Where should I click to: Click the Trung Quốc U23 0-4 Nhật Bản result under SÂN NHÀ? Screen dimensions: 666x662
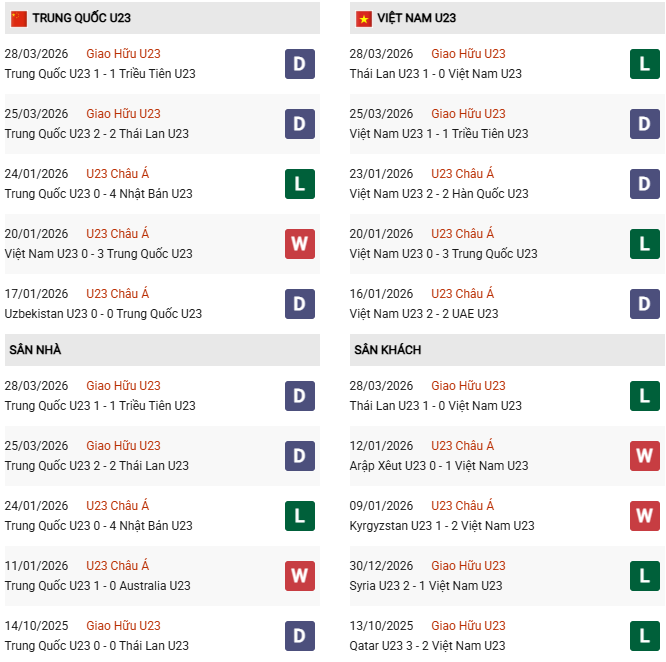click(98, 526)
